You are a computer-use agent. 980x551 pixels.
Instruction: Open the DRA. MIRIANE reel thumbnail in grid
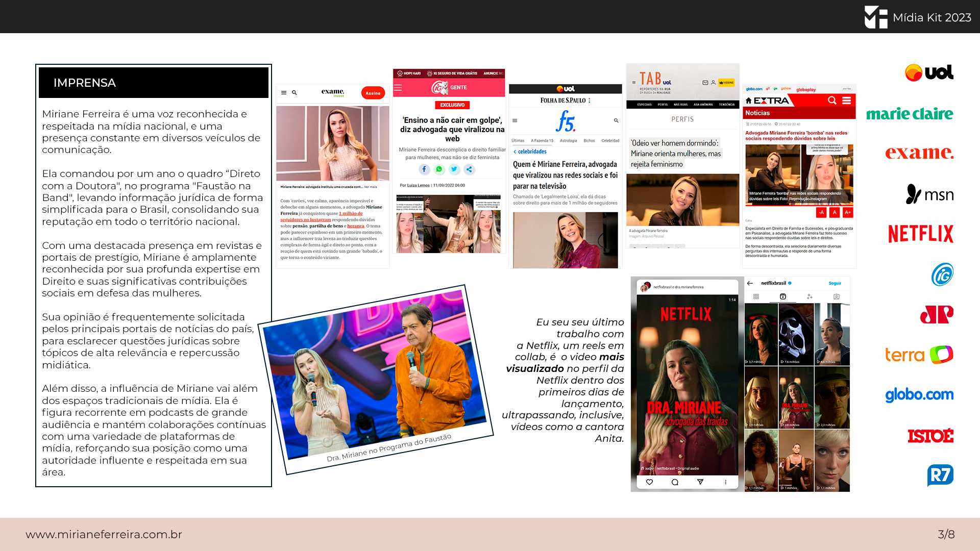click(x=796, y=397)
